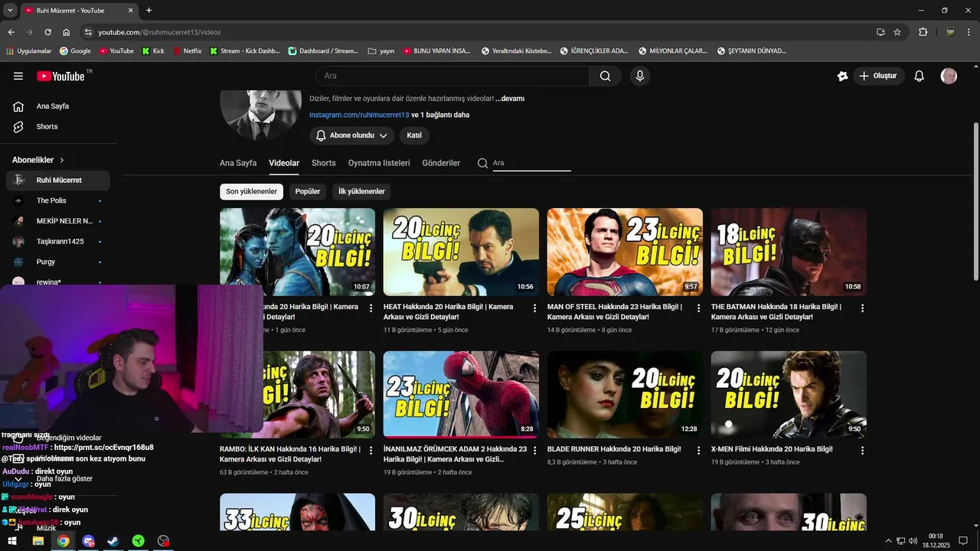Open Chrome home page button
980x551 pixels.
[66, 32]
